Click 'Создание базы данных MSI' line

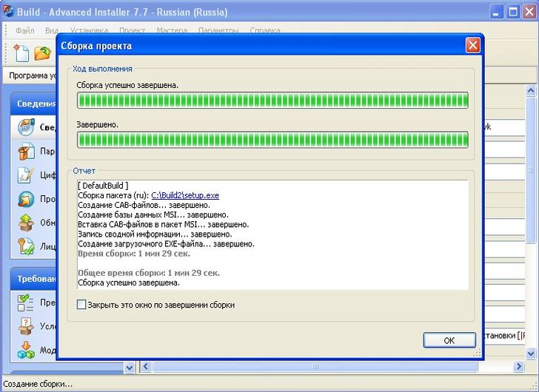(x=153, y=215)
